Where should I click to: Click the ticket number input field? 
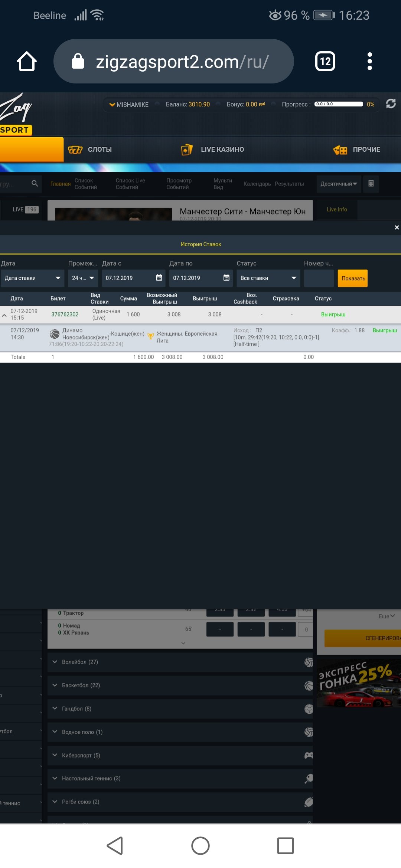tap(319, 278)
